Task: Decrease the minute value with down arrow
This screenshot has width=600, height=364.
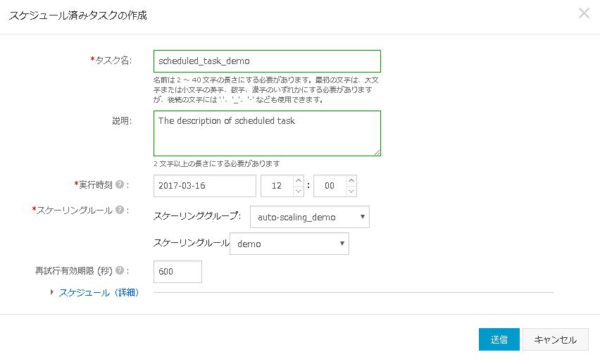Action: [351, 191]
